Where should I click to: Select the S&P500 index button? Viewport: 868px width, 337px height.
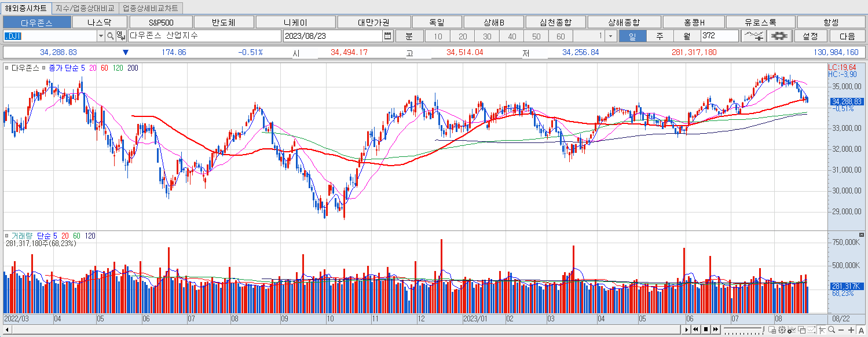[x=161, y=22]
